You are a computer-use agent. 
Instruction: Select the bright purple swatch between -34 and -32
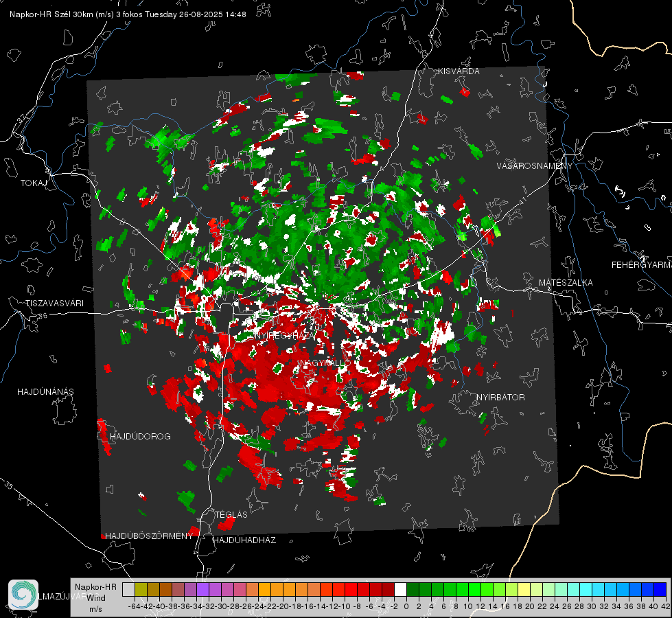(202, 589)
